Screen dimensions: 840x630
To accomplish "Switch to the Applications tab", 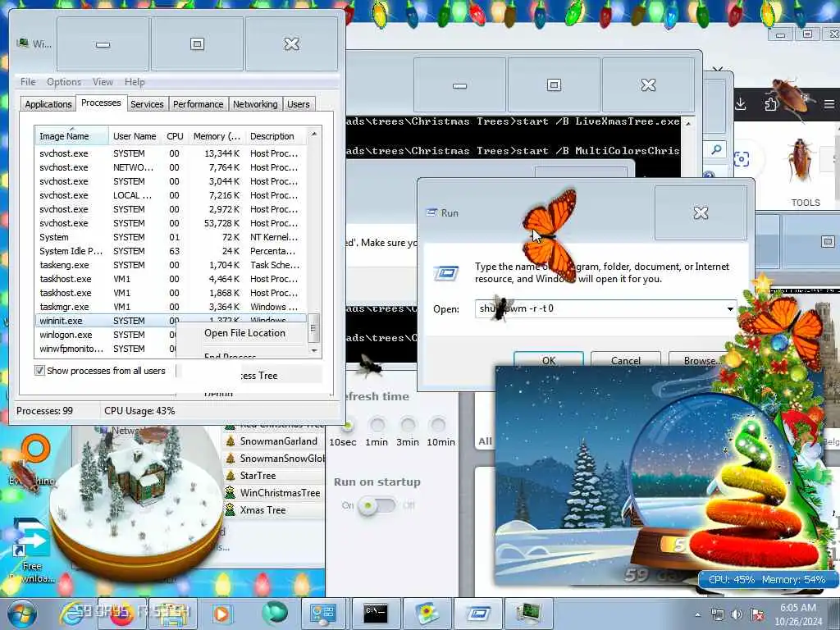I will pyautogui.click(x=48, y=104).
